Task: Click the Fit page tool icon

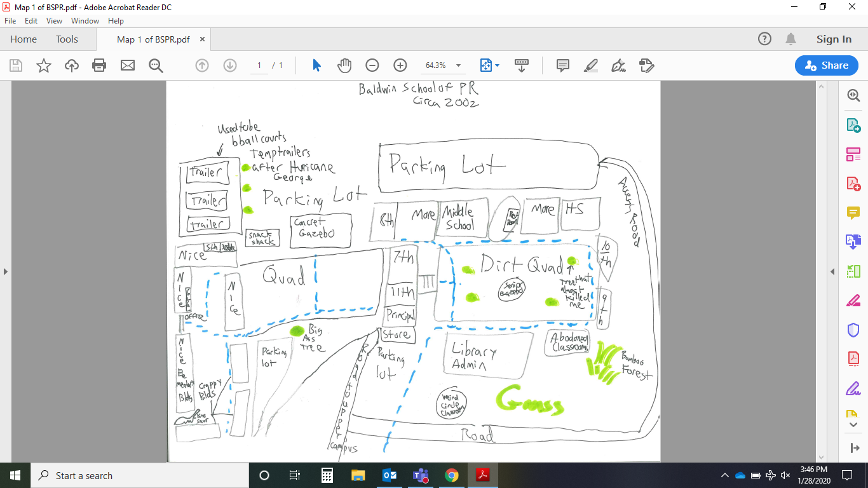Action: coord(486,65)
